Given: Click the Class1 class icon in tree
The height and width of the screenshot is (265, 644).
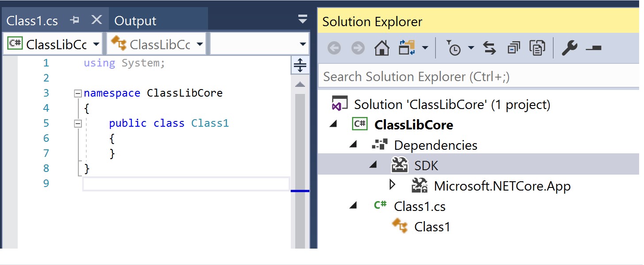Looking at the screenshot, I should click(x=400, y=226).
